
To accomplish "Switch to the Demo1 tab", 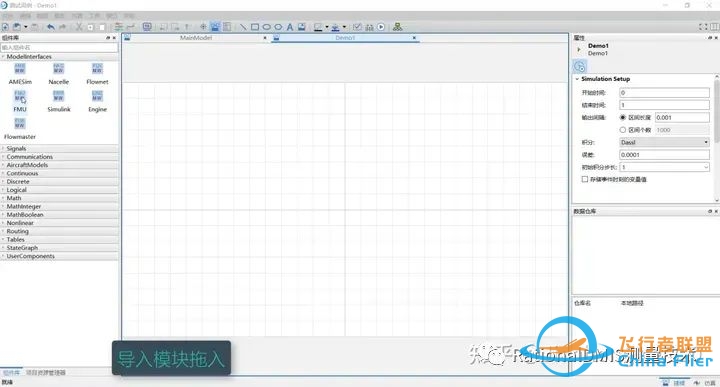I will click(345, 38).
